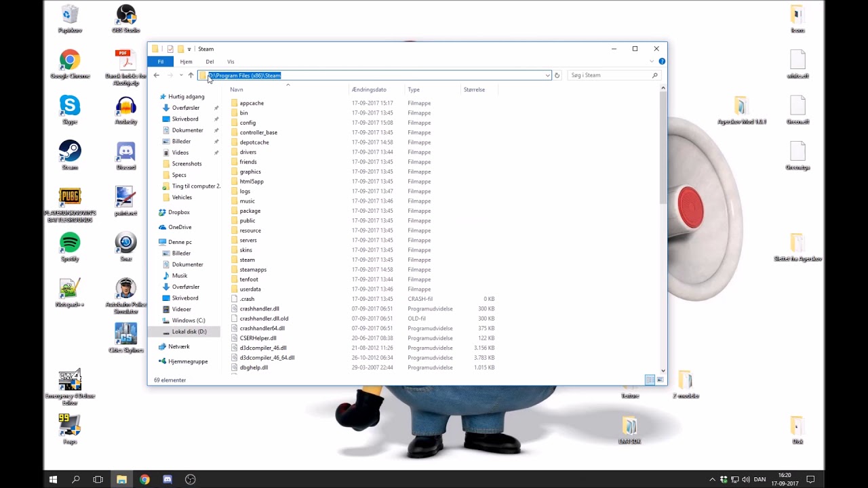Switch to Discord on the taskbar
This screenshot has height=488, width=868.
[167, 479]
